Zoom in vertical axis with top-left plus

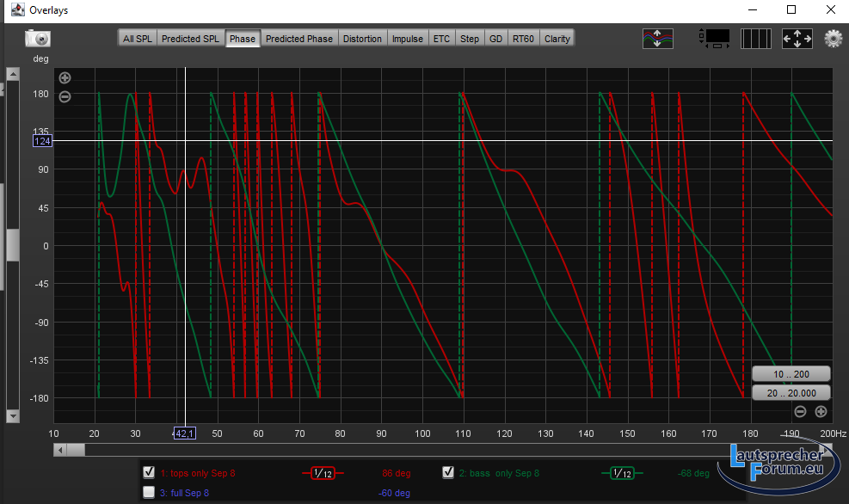click(65, 78)
